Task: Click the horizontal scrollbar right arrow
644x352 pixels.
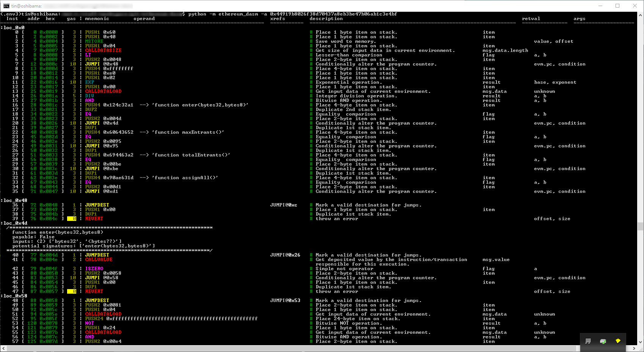Action: (634, 348)
